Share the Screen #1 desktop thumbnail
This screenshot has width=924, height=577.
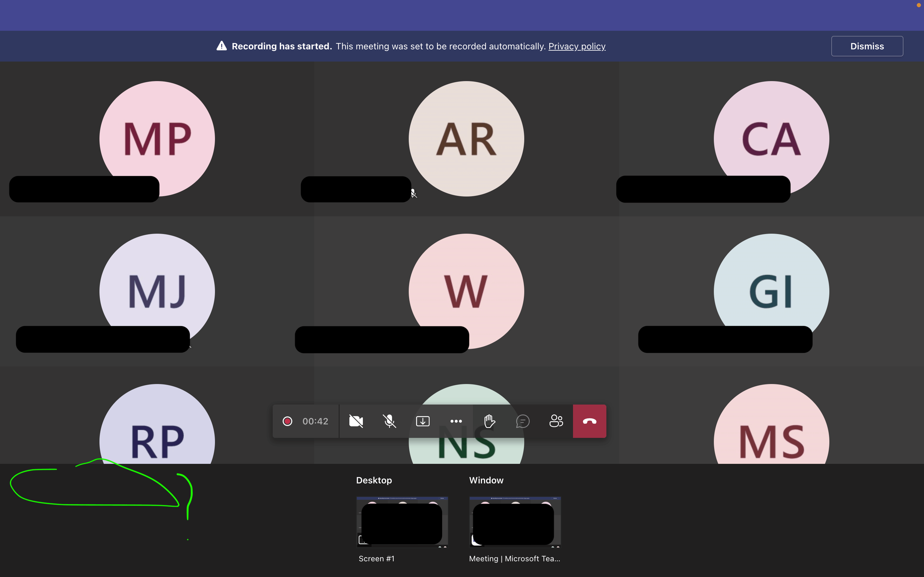click(x=402, y=522)
